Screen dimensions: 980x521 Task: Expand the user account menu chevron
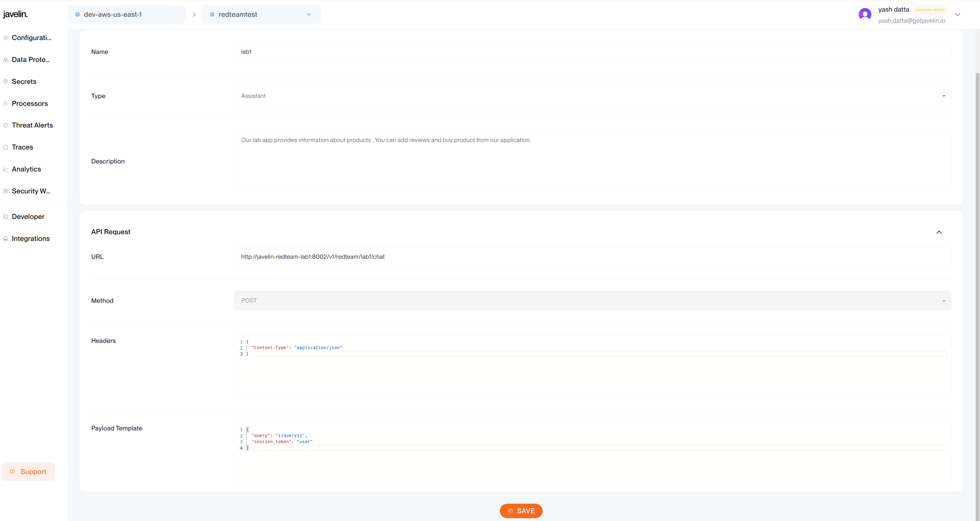tap(958, 14)
